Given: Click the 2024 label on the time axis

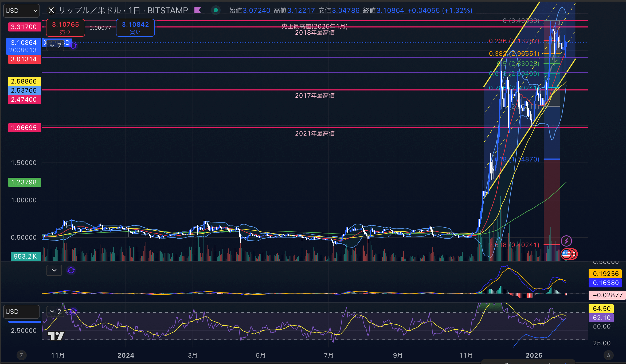Looking at the screenshot, I should click(x=126, y=355).
